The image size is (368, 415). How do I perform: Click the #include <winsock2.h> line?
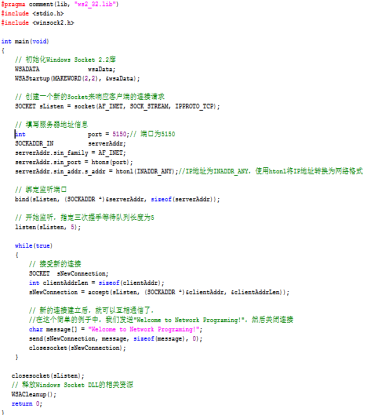coord(38,23)
